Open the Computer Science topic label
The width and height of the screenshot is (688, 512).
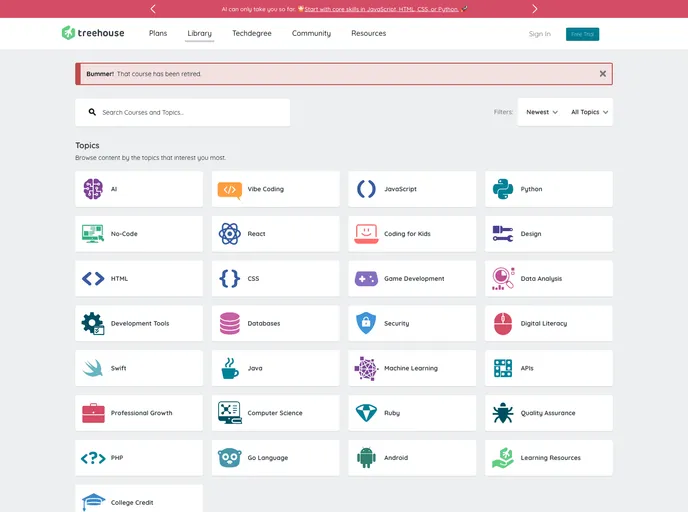[x=275, y=413]
